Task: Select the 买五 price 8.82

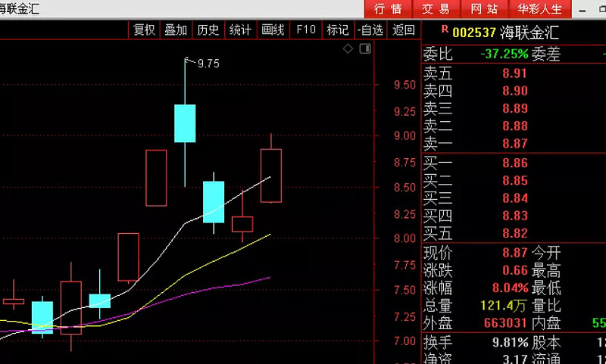Action: pos(515,233)
